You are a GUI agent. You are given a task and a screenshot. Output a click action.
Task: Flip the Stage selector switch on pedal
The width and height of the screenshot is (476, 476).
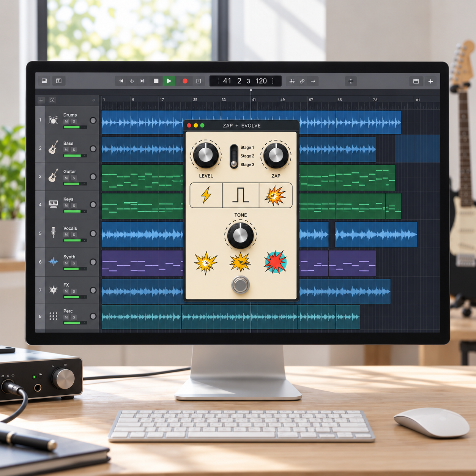[x=234, y=156]
